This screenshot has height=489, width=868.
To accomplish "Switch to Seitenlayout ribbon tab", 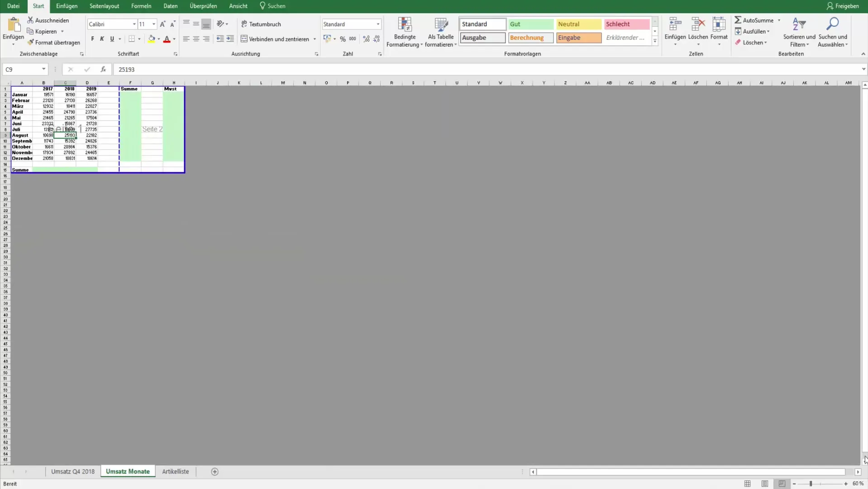I will click(x=104, y=6).
